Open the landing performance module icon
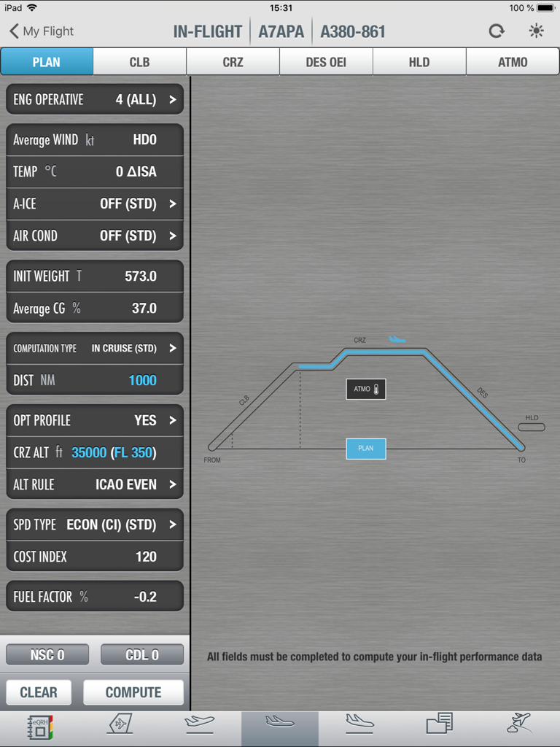 pos(359,723)
